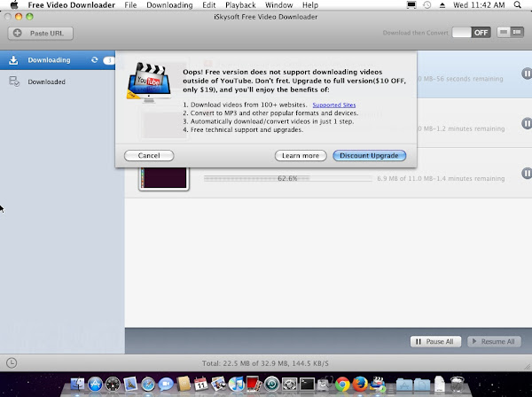The height and width of the screenshot is (397, 532).
Task: Open the Help menu
Action: 310,5
